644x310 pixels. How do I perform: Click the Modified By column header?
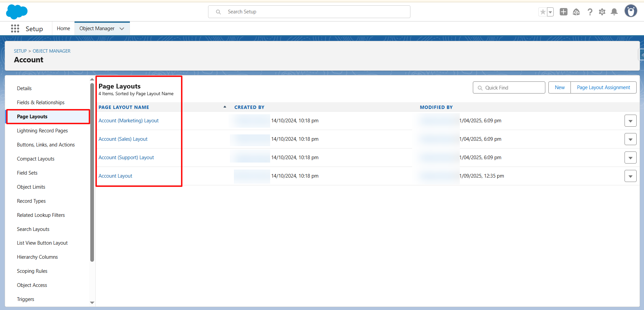(436, 107)
